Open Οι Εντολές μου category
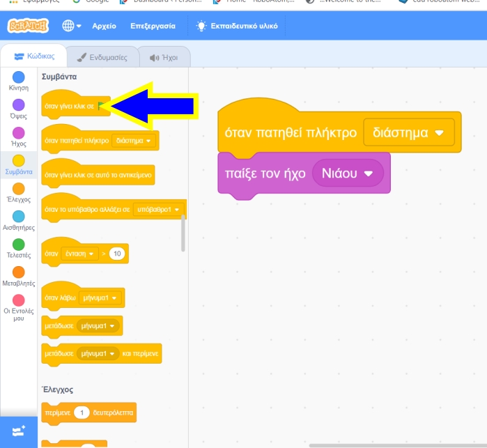 (19, 300)
